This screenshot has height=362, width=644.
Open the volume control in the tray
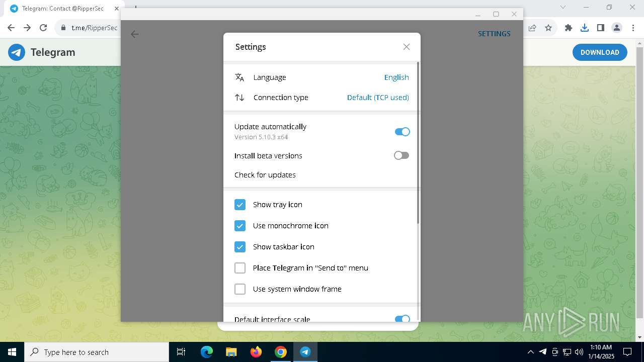(x=579, y=352)
